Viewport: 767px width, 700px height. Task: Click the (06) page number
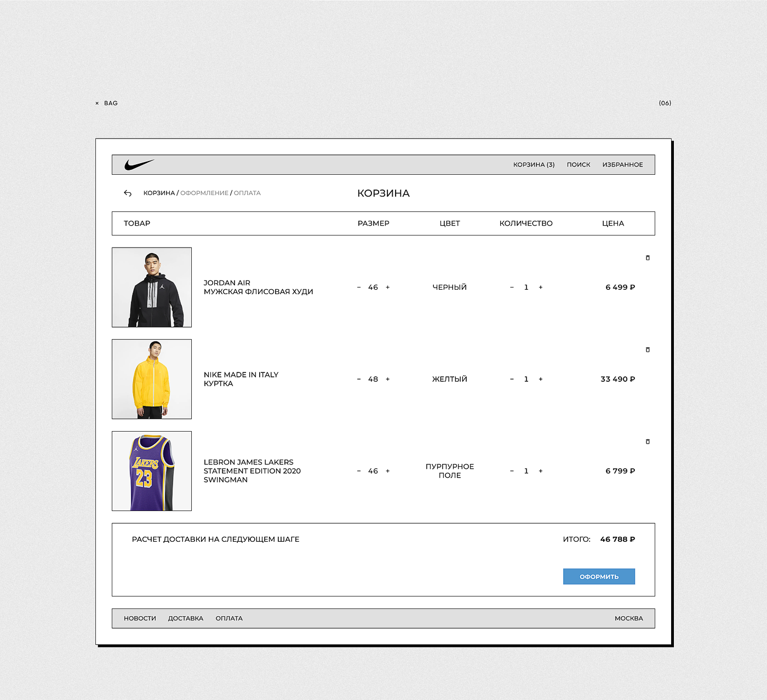click(665, 103)
